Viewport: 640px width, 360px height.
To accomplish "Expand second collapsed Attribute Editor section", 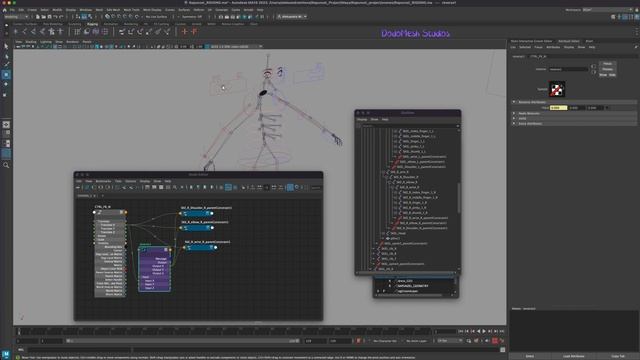I will pos(514,118).
